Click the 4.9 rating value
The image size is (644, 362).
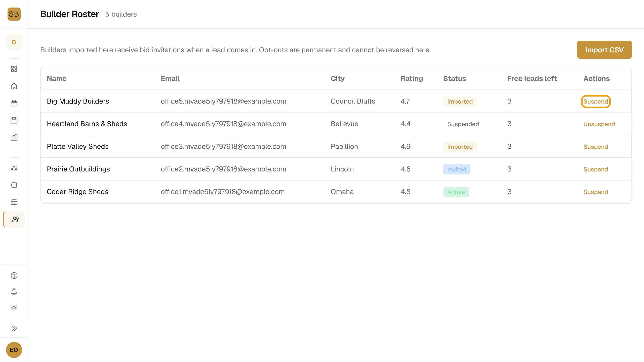[405, 146]
